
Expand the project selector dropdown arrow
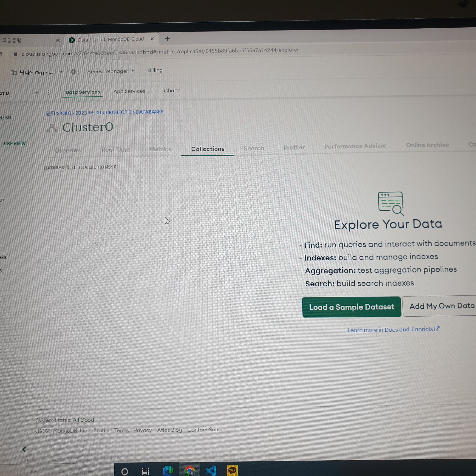coord(37,93)
